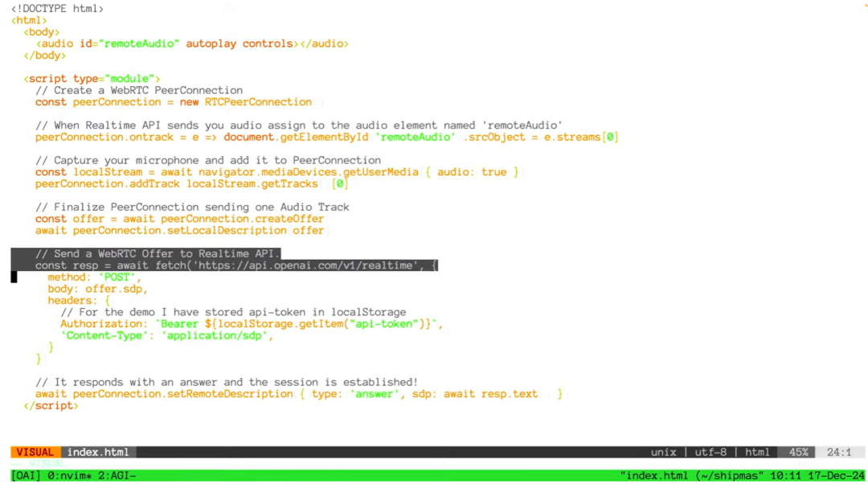868x485 pixels.
Task: Click the Authorization Bearer header line
Action: click(x=252, y=323)
